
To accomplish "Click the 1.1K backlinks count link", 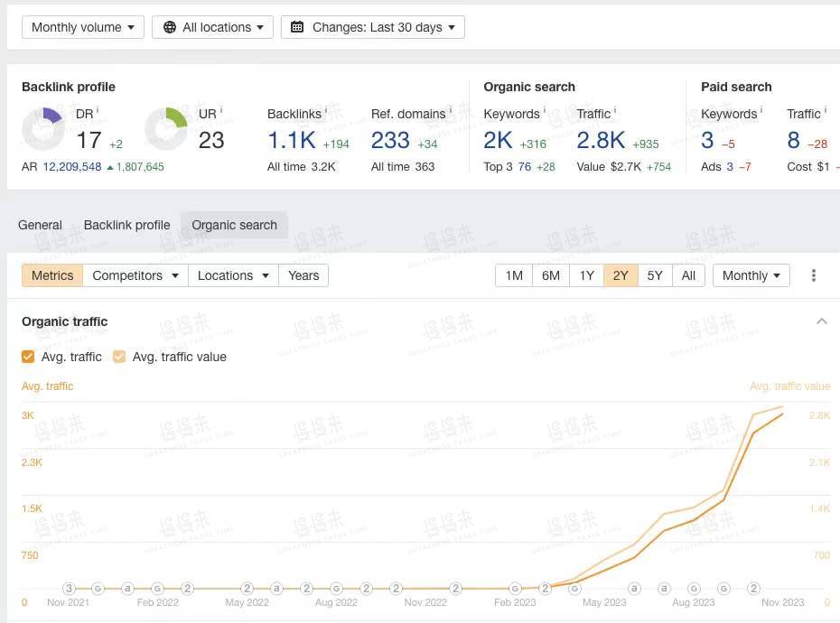I will (x=291, y=140).
